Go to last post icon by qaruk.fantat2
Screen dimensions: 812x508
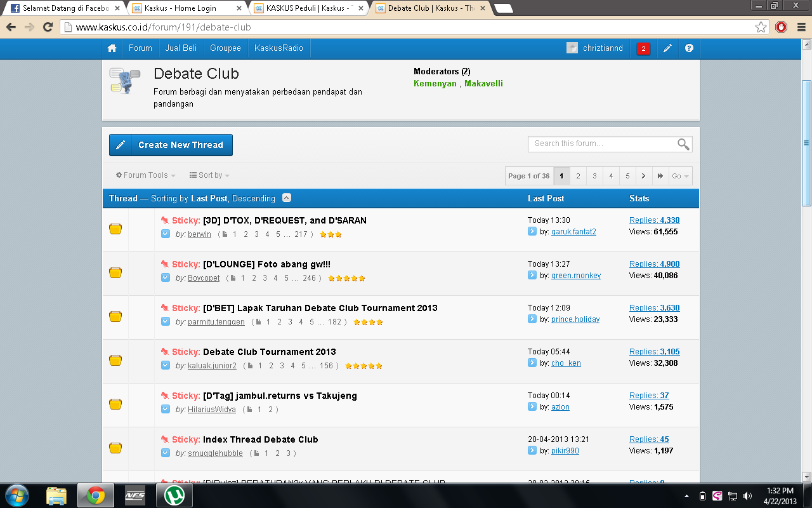[532, 232]
